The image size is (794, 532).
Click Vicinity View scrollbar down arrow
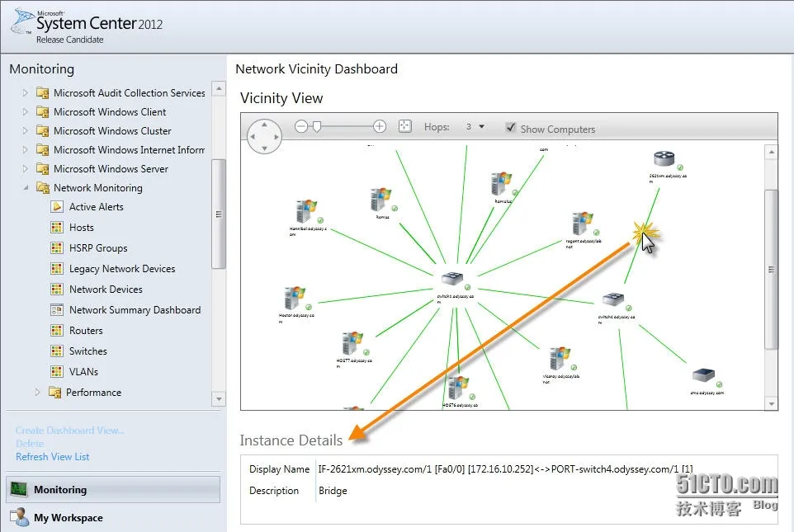(771, 403)
